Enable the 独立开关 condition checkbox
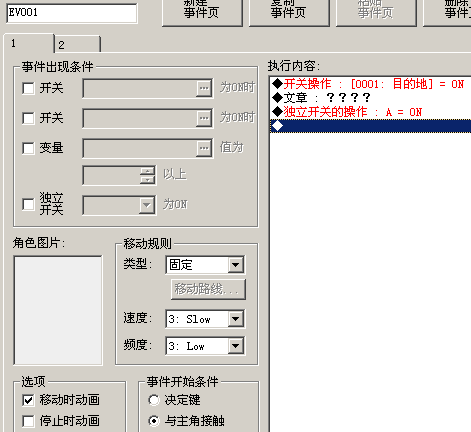 pyautogui.click(x=28, y=204)
